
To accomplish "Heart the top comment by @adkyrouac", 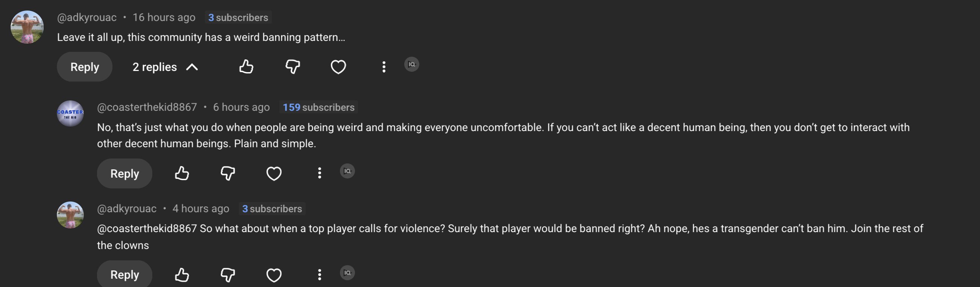I will coord(338,67).
